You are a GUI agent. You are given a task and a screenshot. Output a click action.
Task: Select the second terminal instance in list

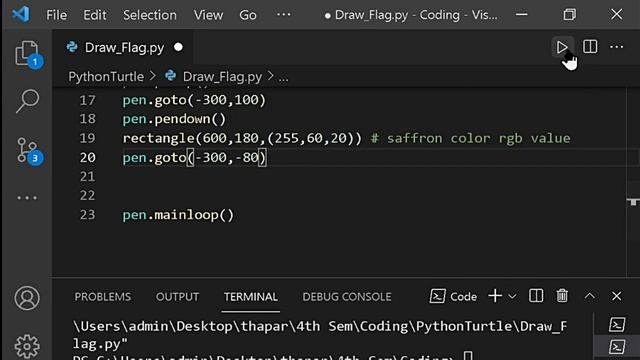(x=617, y=347)
